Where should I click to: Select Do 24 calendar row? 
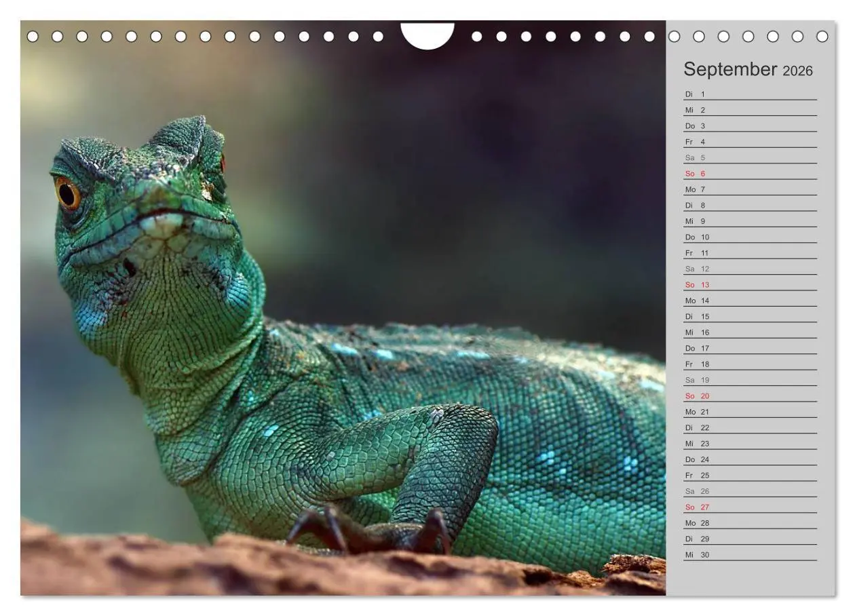[x=750, y=459]
